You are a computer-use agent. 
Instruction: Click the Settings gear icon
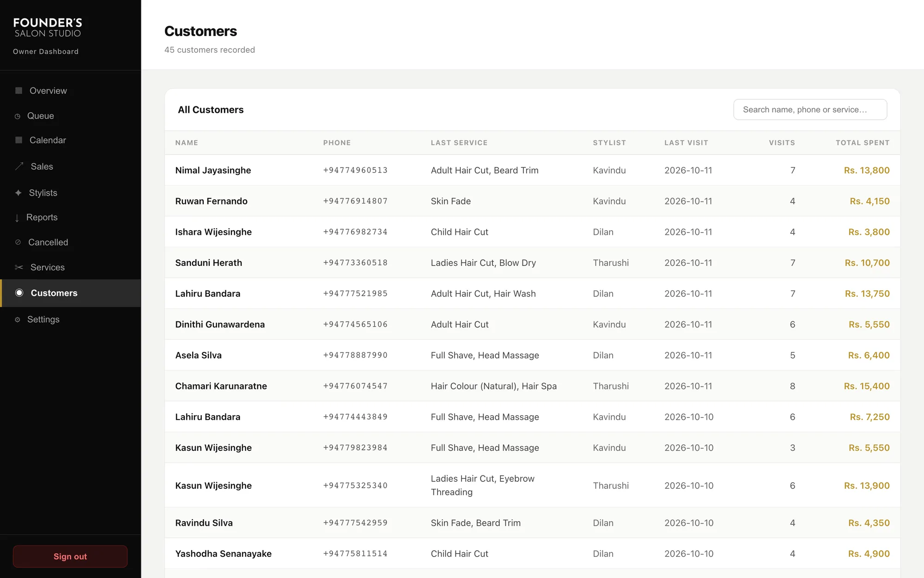[x=18, y=320]
